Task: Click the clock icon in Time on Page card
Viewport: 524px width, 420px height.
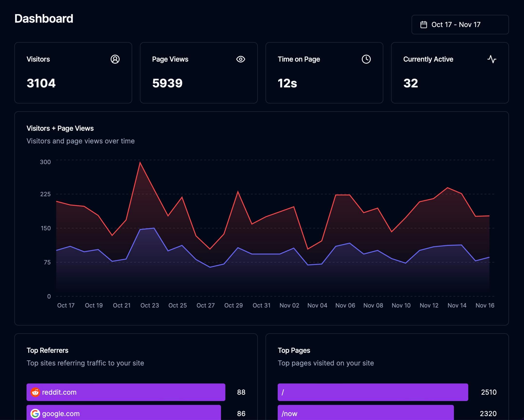Action: click(x=366, y=59)
